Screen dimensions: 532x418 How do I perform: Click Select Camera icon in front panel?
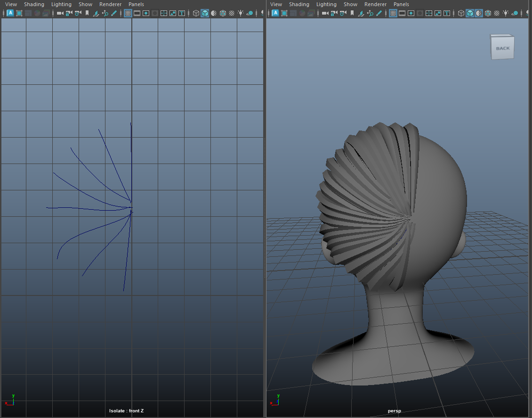60,13
